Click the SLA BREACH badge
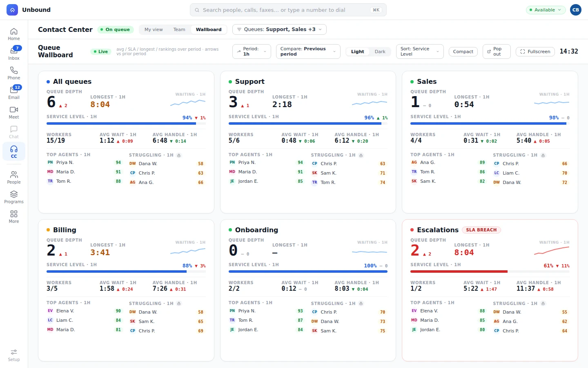The image size is (588, 368). [481, 230]
